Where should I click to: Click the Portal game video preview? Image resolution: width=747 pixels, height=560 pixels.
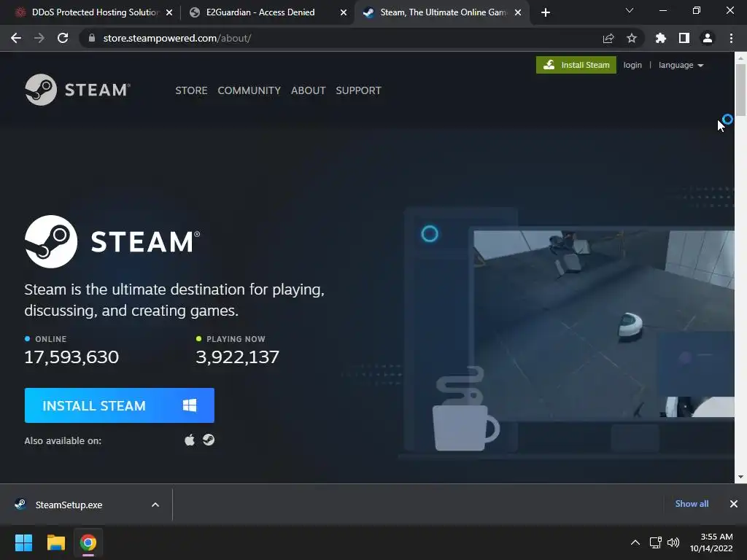point(604,324)
